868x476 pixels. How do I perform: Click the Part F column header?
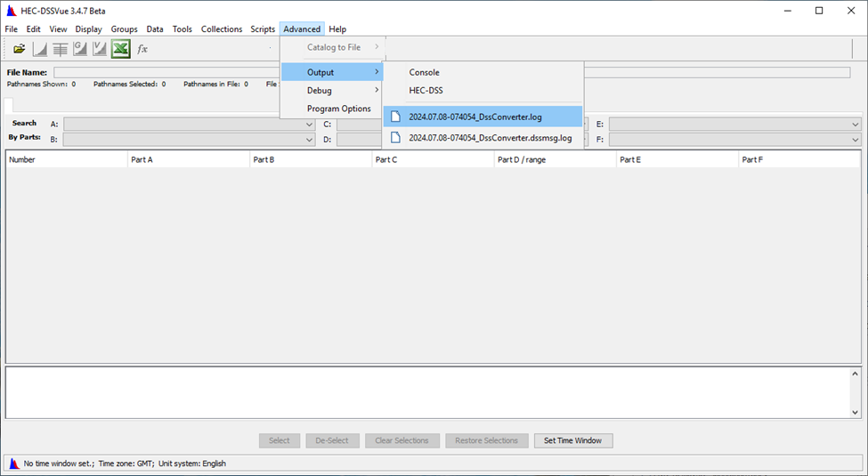click(x=799, y=159)
